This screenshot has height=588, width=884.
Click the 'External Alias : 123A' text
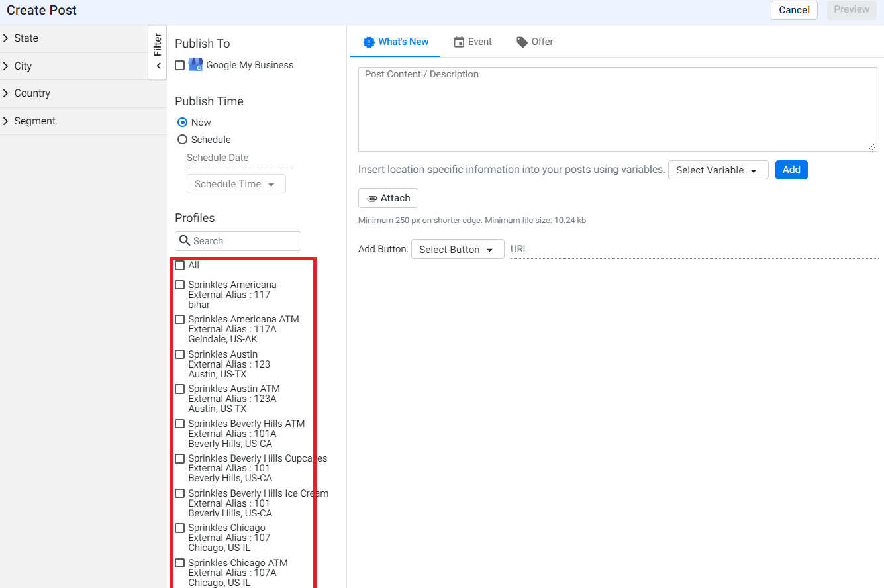[232, 399]
